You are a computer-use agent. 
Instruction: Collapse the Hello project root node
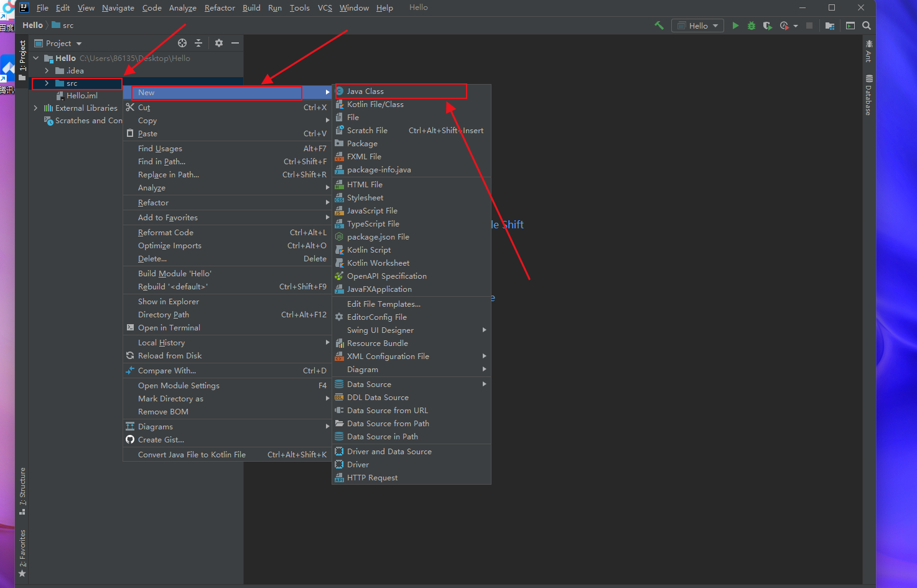point(36,58)
